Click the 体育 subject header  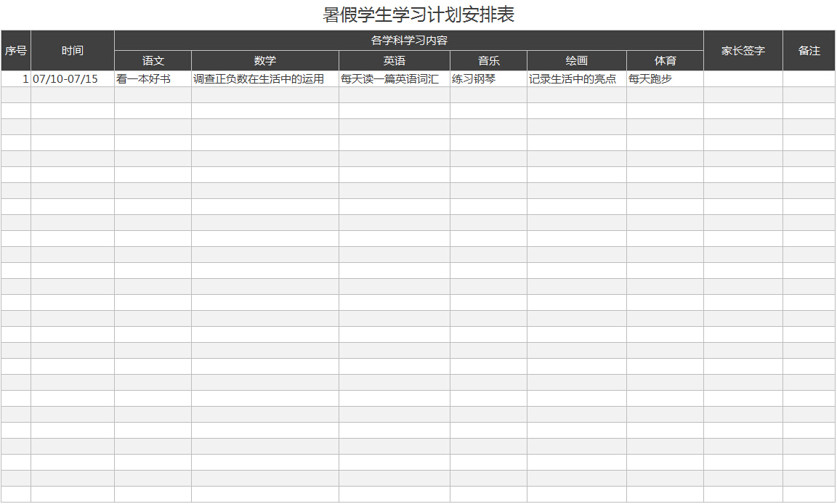(x=663, y=61)
